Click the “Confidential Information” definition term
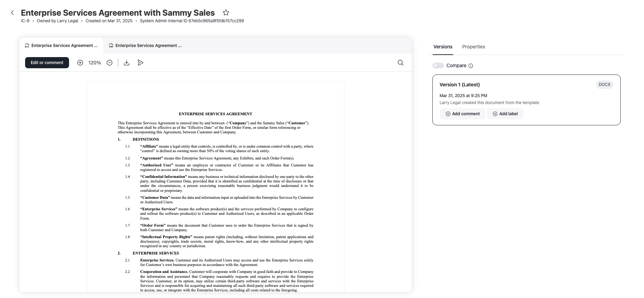 [164, 177]
